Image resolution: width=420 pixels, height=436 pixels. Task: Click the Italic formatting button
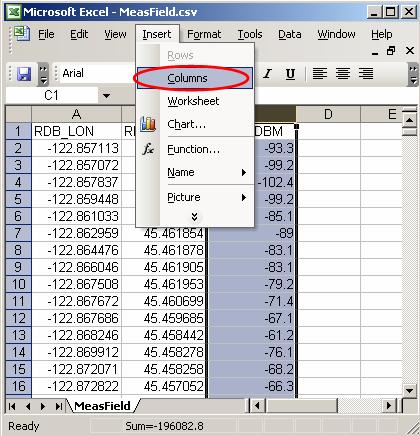267,74
